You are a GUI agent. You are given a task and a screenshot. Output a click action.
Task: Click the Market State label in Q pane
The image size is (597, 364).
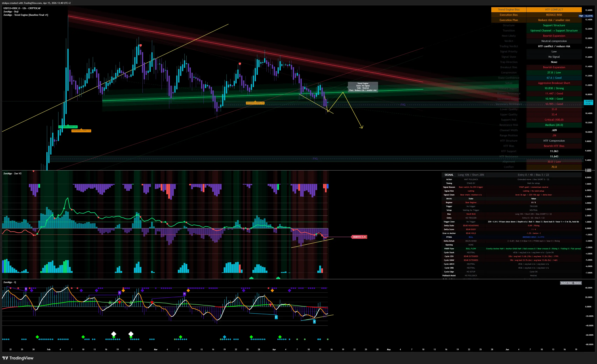pyautogui.click(x=567, y=283)
